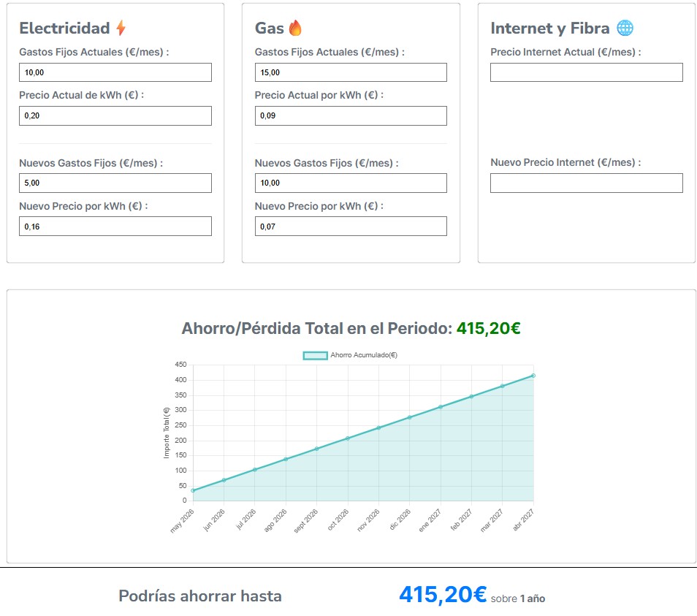Select the electricity Nuevos Gastos Fijos field

(x=115, y=183)
